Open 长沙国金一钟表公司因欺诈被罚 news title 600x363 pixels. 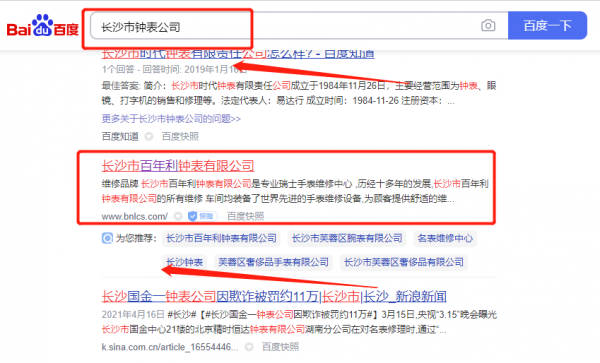[274, 296]
